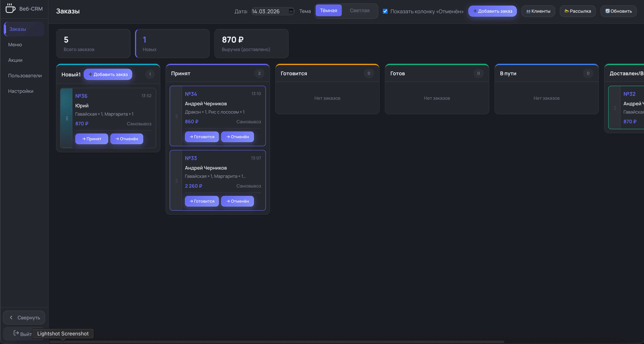Go to Настройки in sidebar
Screen dimensions: 644x344
21,91
